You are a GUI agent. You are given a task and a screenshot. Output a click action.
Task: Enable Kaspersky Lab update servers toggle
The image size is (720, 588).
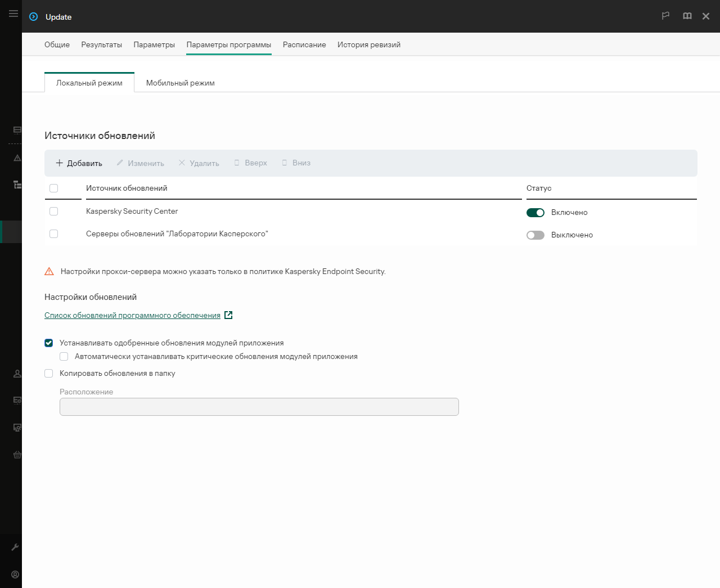(x=535, y=235)
